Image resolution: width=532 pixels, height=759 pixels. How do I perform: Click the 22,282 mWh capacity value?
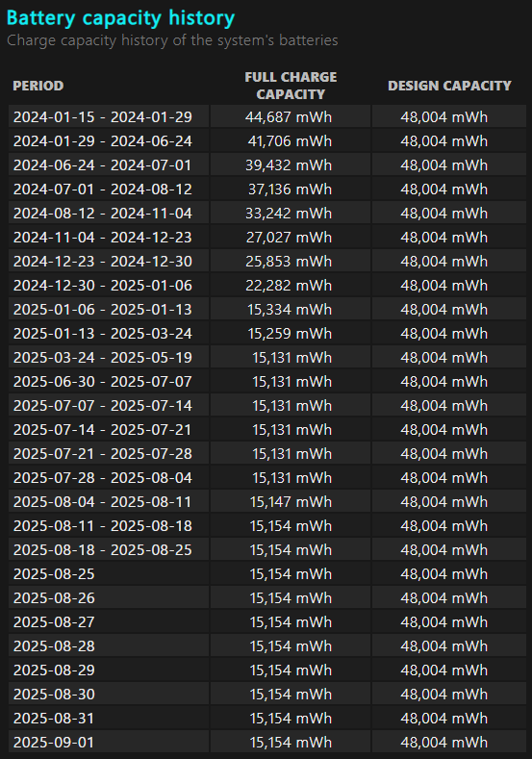[289, 286]
